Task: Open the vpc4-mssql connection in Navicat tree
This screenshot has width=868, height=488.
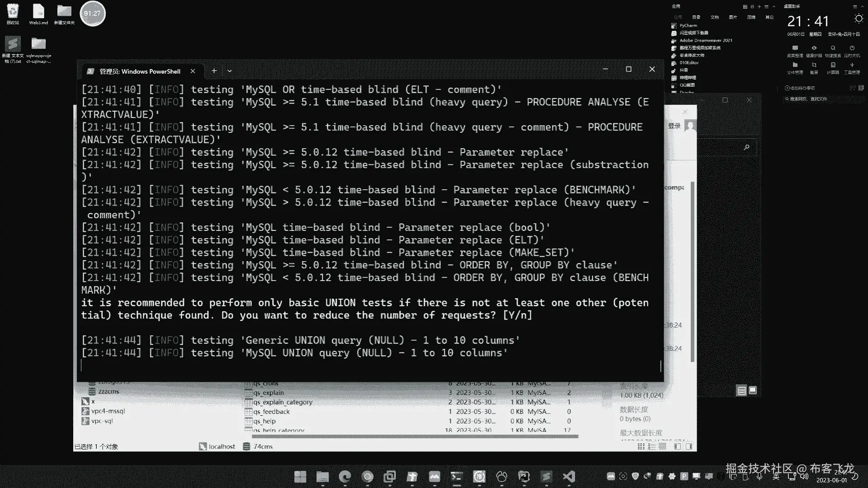Action: 108,411
